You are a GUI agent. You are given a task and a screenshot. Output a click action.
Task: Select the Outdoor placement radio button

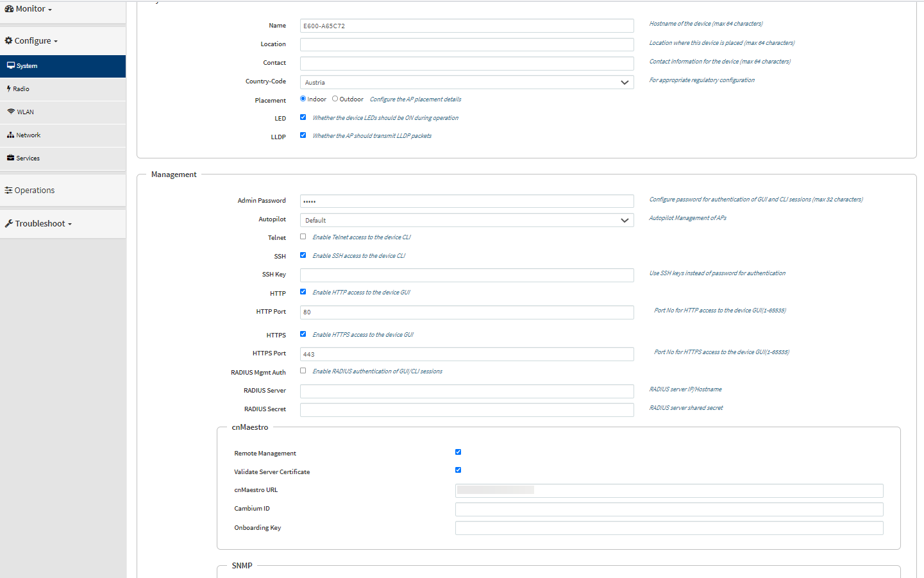[335, 99]
